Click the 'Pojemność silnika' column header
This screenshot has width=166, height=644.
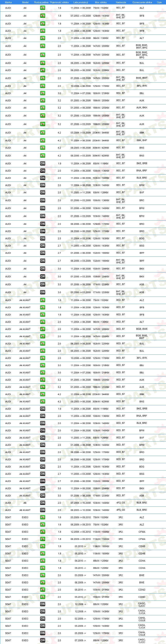tap(59, 2)
